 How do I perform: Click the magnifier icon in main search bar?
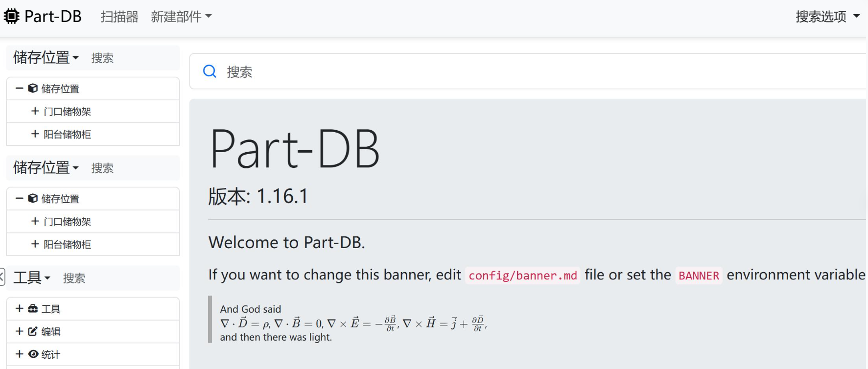point(210,71)
